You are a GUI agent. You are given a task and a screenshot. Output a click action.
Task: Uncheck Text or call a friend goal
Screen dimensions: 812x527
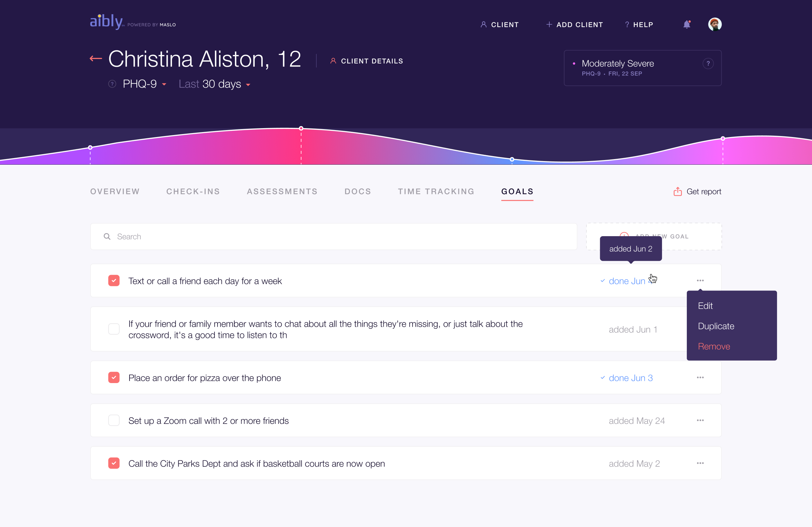pos(114,281)
